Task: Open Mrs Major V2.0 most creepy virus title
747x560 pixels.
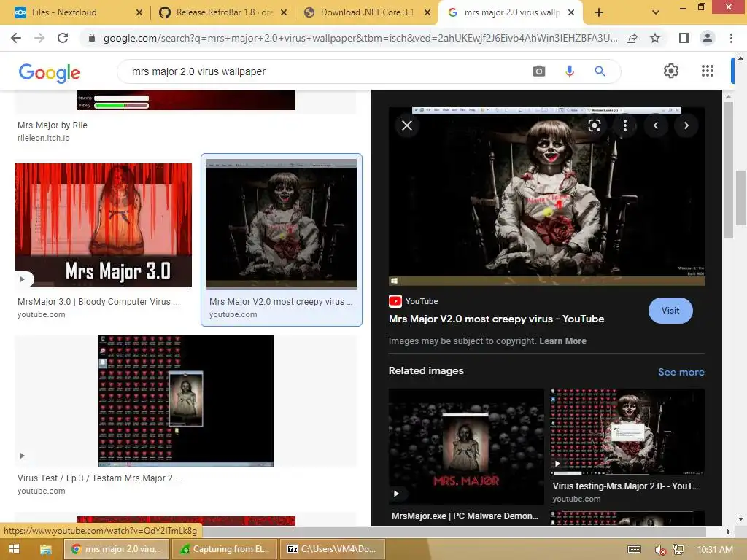Action: coord(496,319)
